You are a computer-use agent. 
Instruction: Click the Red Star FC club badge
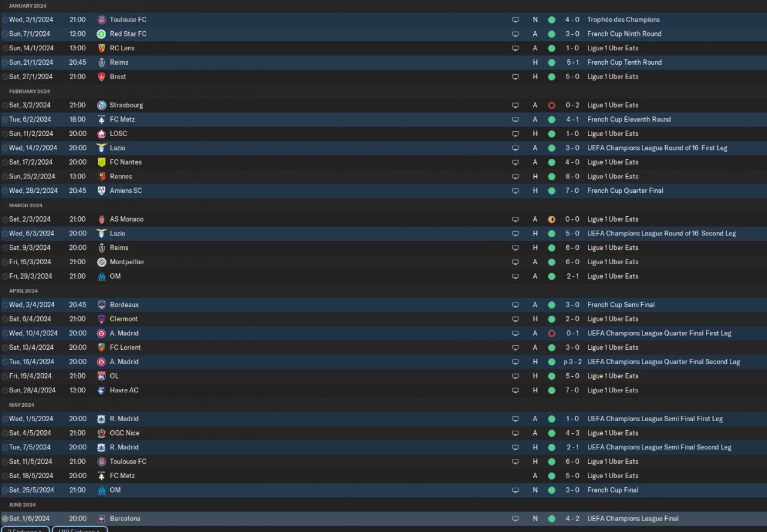[x=101, y=34]
